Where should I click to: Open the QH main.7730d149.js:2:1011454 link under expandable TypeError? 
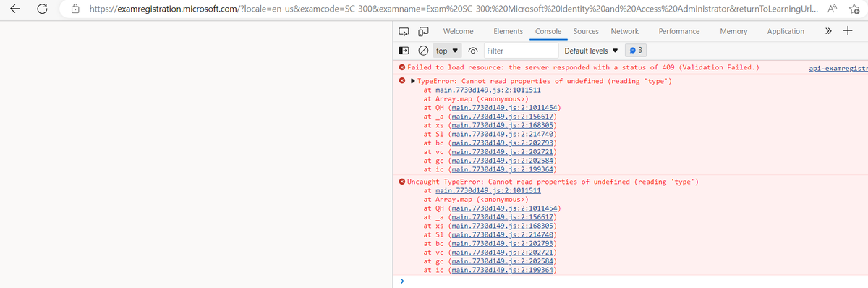504,107
